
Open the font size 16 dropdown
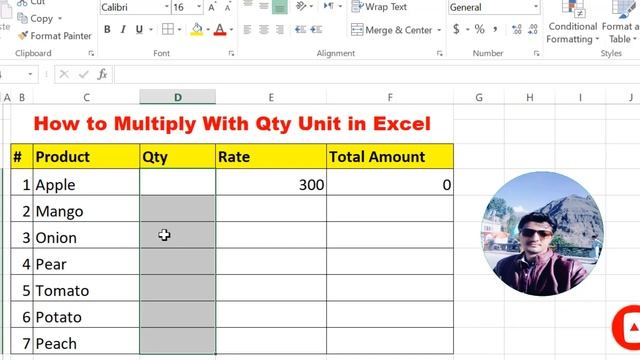(x=199, y=7)
